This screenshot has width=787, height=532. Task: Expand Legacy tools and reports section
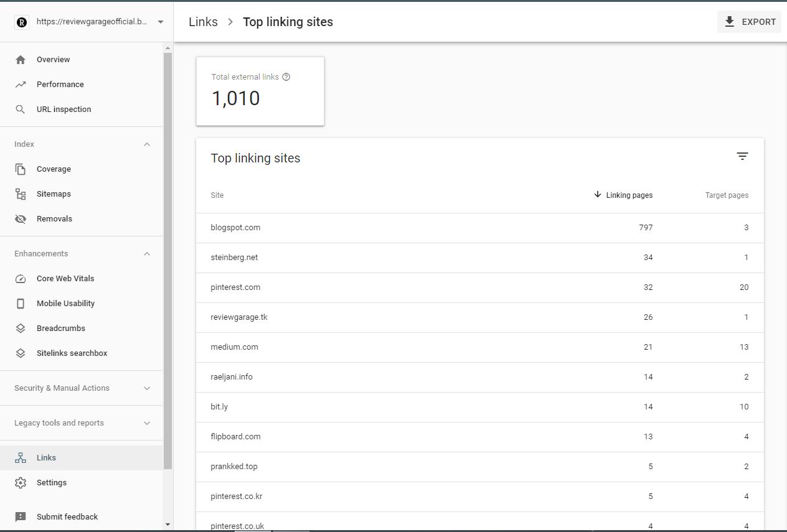147,423
